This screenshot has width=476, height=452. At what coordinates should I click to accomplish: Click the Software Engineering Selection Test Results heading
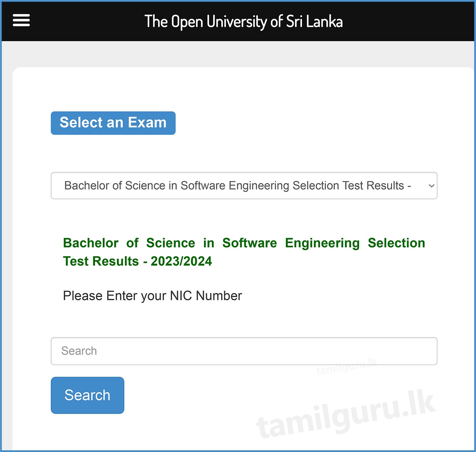click(244, 243)
